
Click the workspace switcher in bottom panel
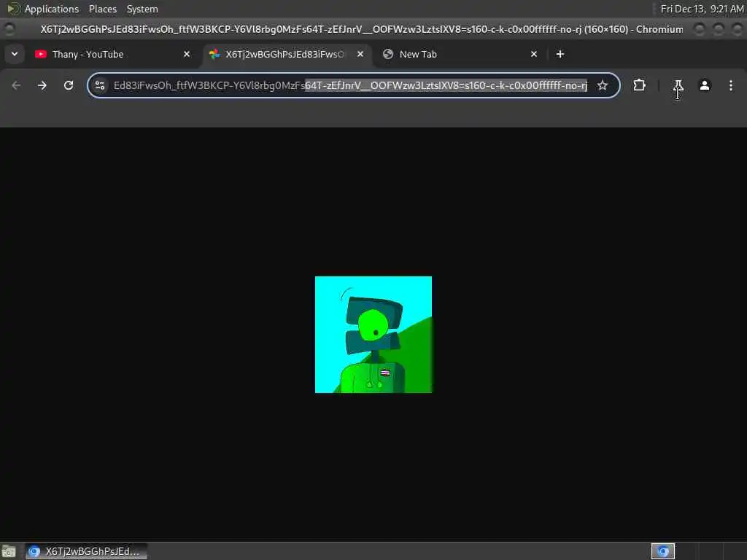coord(662,551)
